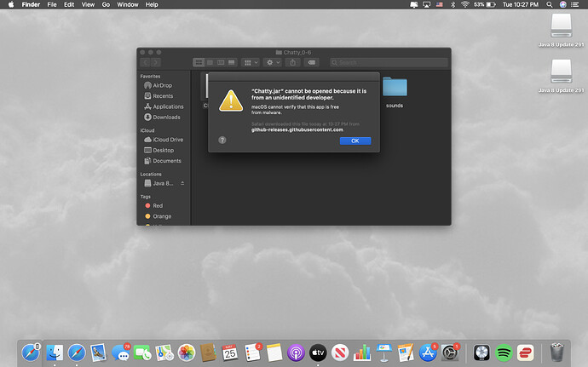Screen dimensions: 588x367
Task: Open the item grouping dropdown in Finder toolbar
Action: (251, 63)
